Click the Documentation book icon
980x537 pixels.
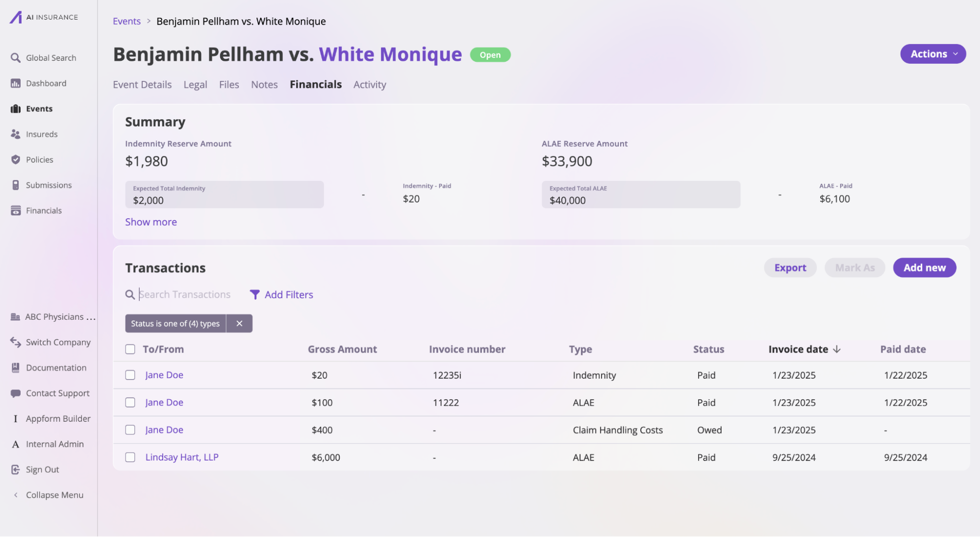(16, 368)
